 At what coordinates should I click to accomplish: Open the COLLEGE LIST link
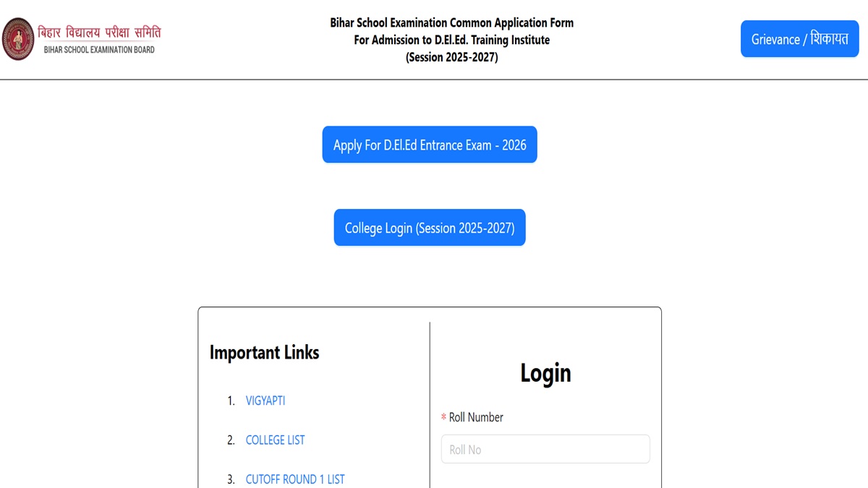[275, 440]
